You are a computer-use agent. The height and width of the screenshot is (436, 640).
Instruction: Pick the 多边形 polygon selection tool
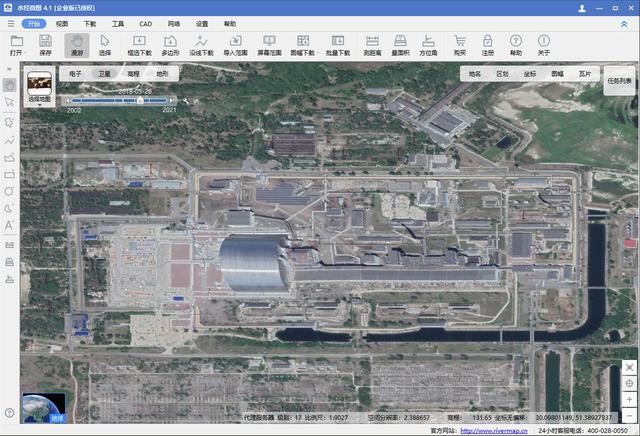tap(171, 44)
